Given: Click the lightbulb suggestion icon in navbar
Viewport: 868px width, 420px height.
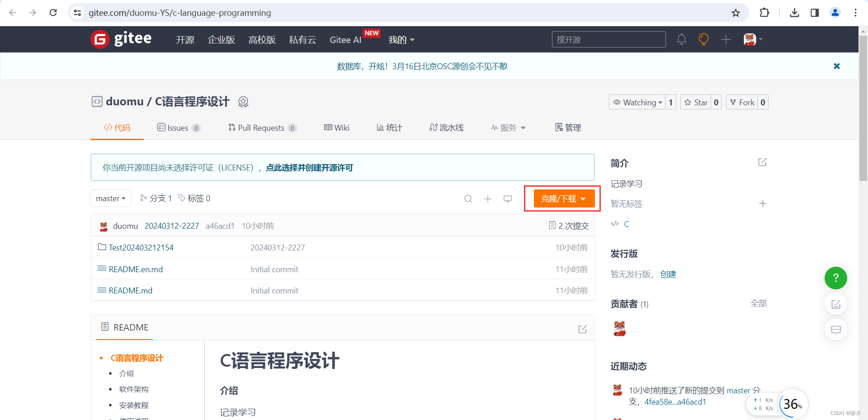Looking at the screenshot, I should click(703, 39).
